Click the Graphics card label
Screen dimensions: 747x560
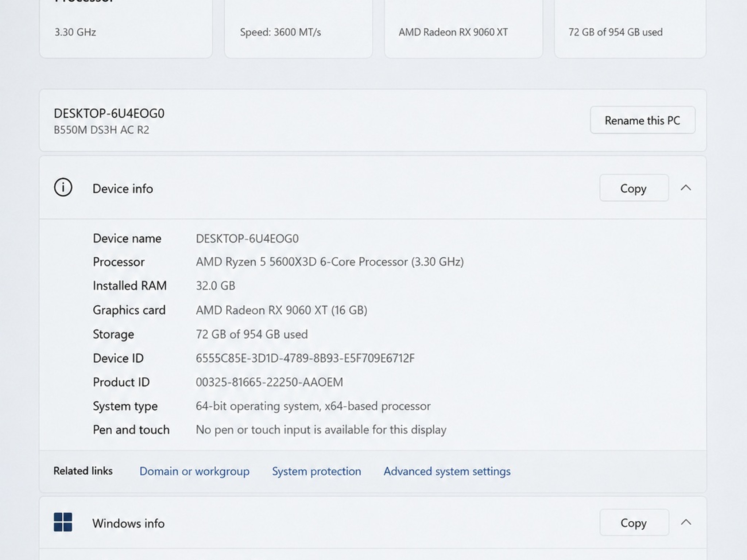(129, 310)
